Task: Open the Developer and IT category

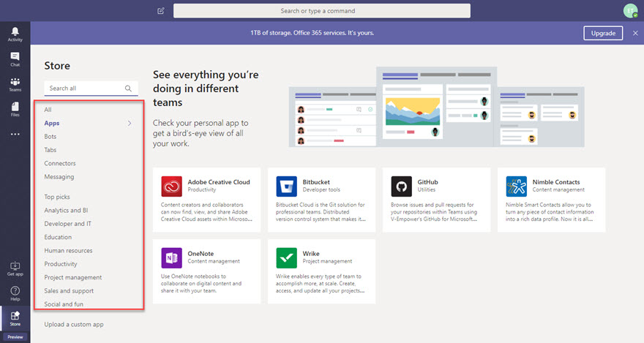Action: tap(68, 224)
